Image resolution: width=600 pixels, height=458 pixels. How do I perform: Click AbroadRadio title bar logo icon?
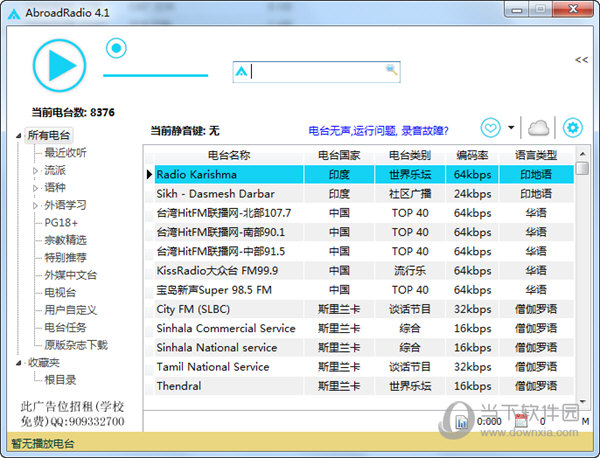14,13
